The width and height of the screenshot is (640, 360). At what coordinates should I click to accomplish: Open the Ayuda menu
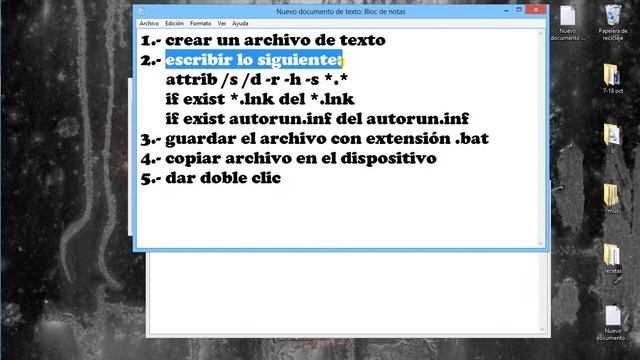tap(240, 24)
